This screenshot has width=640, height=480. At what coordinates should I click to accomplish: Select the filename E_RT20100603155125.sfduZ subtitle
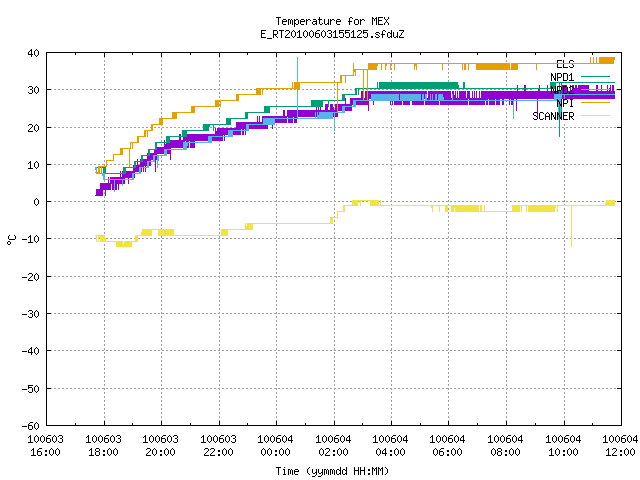pos(332,34)
